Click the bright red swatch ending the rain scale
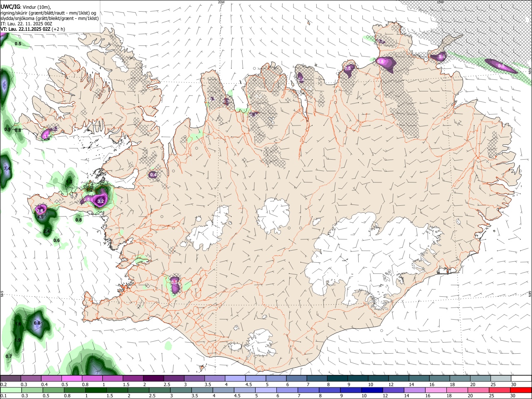Viewport: 532px width, 399px height. coord(521,390)
